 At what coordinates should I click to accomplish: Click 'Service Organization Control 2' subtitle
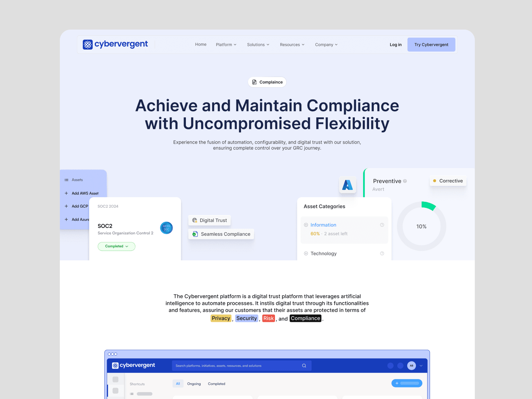tap(125, 233)
